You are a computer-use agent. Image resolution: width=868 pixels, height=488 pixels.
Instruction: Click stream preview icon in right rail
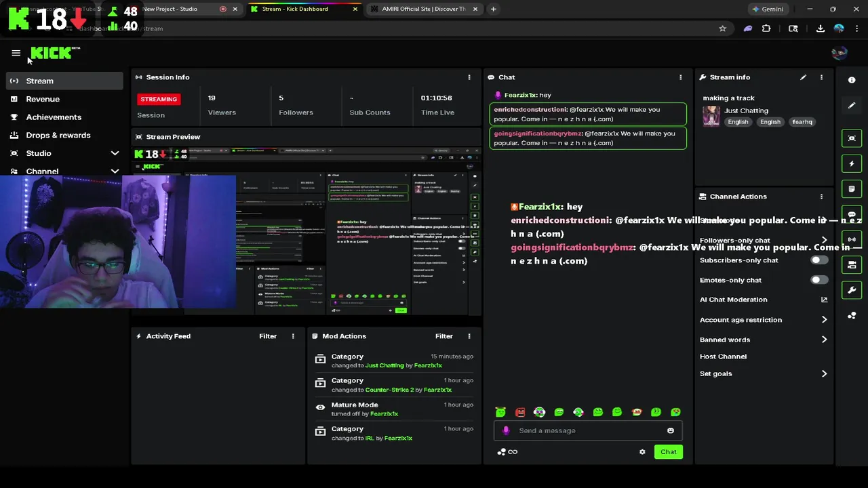coord(852,138)
